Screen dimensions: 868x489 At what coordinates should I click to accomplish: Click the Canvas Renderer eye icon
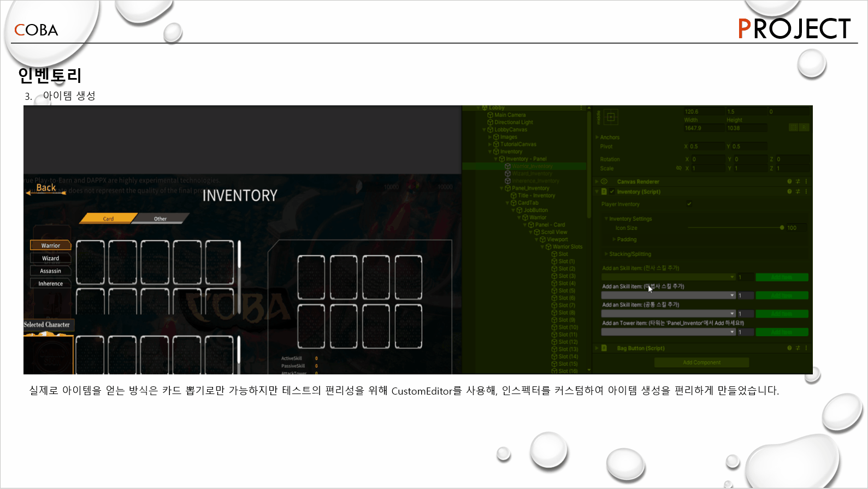(604, 182)
